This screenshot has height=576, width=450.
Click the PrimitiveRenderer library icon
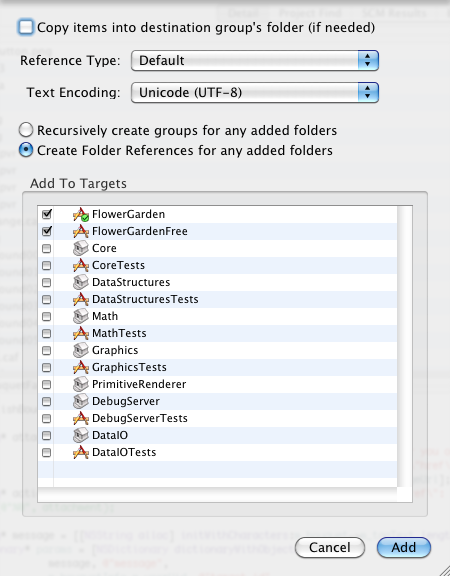tap(81, 384)
